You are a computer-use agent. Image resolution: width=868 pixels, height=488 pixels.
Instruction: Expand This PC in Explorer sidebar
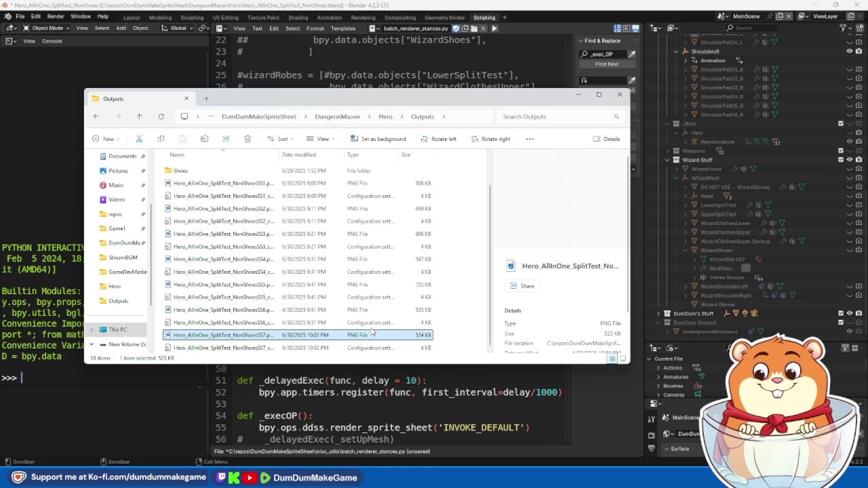click(x=92, y=330)
